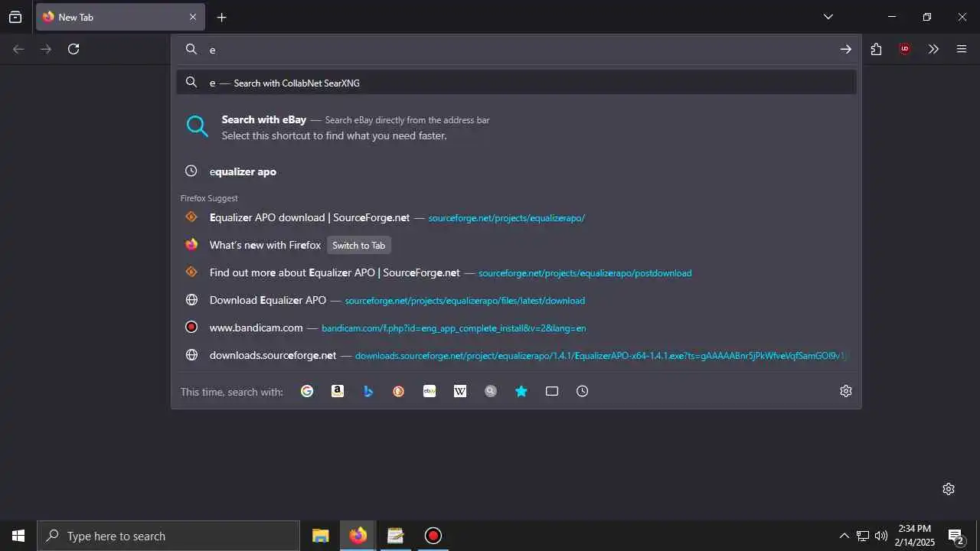
Task: Open a new tab with plus button
Action: pos(221,17)
